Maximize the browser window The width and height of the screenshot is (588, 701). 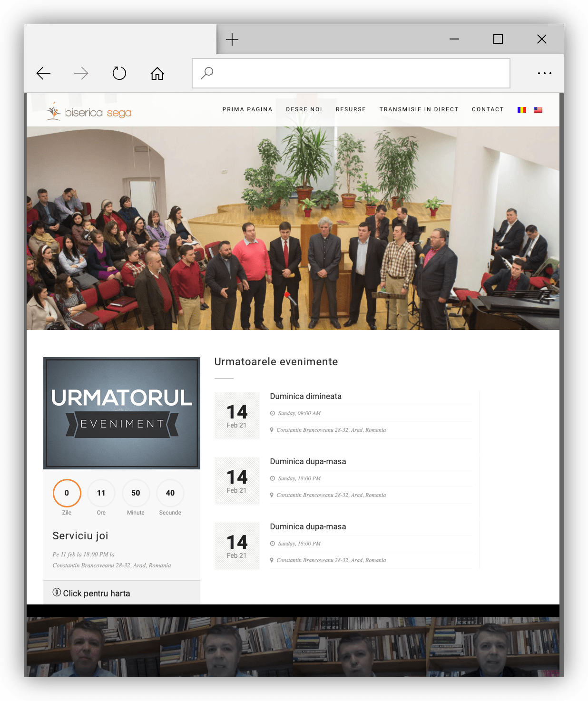tap(498, 39)
